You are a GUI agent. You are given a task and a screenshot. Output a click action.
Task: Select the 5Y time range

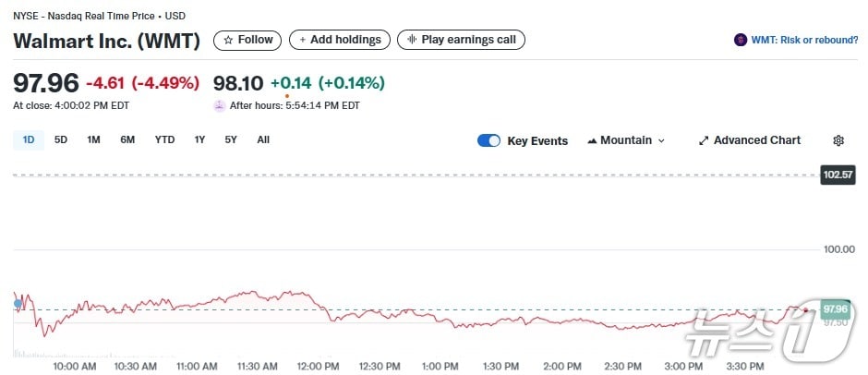coord(231,140)
